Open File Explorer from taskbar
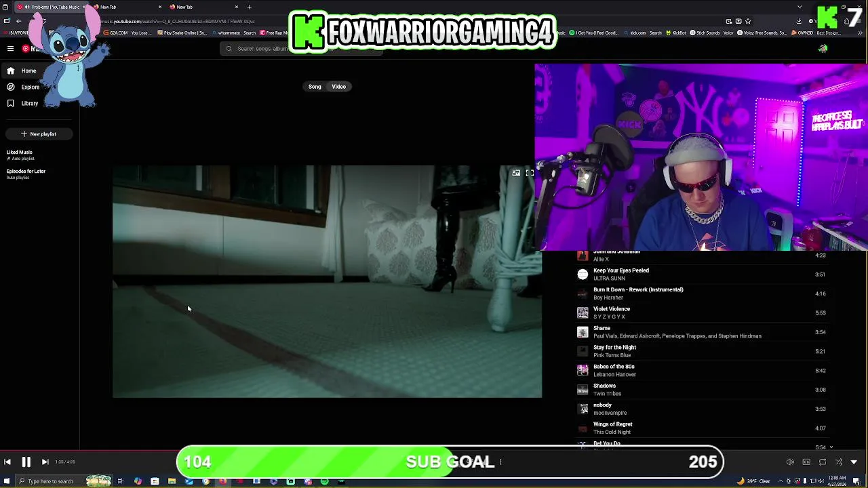Viewport: 868px width, 488px height. [x=172, y=481]
